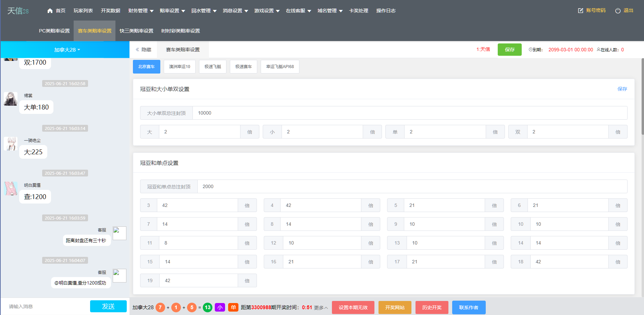Click the green 保存 button
The height and width of the screenshot is (315, 644).
click(510, 50)
